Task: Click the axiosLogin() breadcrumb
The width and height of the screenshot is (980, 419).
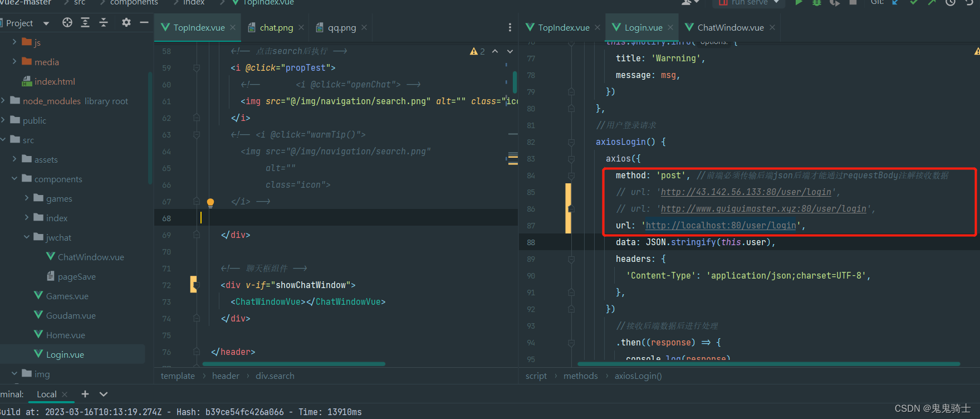Action: 638,376
